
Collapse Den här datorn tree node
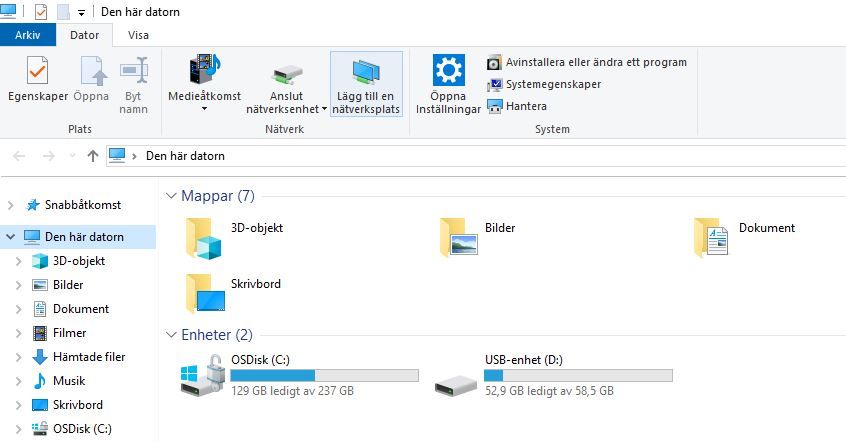11,237
